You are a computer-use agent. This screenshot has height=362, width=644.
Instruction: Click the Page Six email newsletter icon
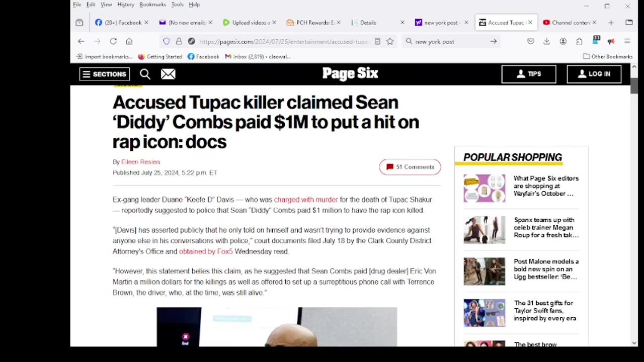coord(168,74)
